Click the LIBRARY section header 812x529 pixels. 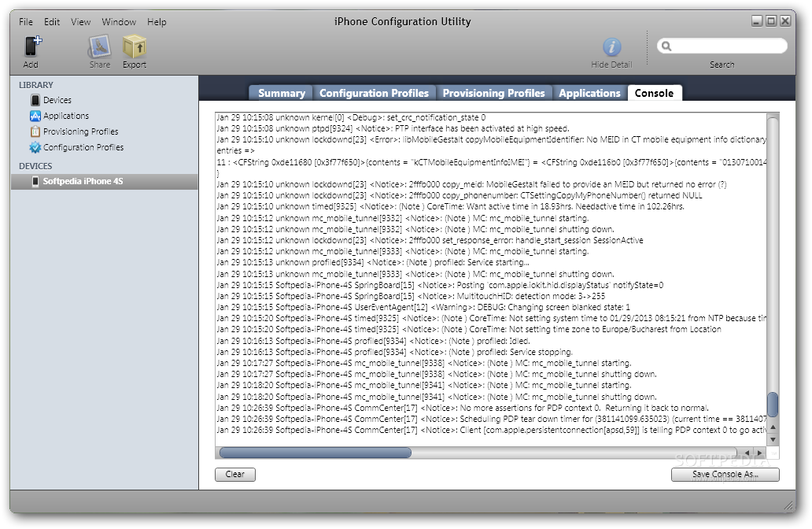pos(36,85)
